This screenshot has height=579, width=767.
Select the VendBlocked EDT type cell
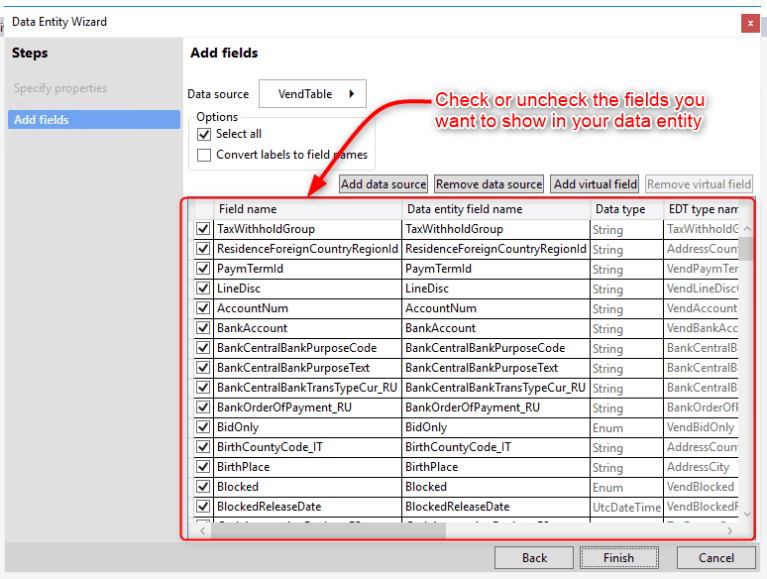pos(701,487)
